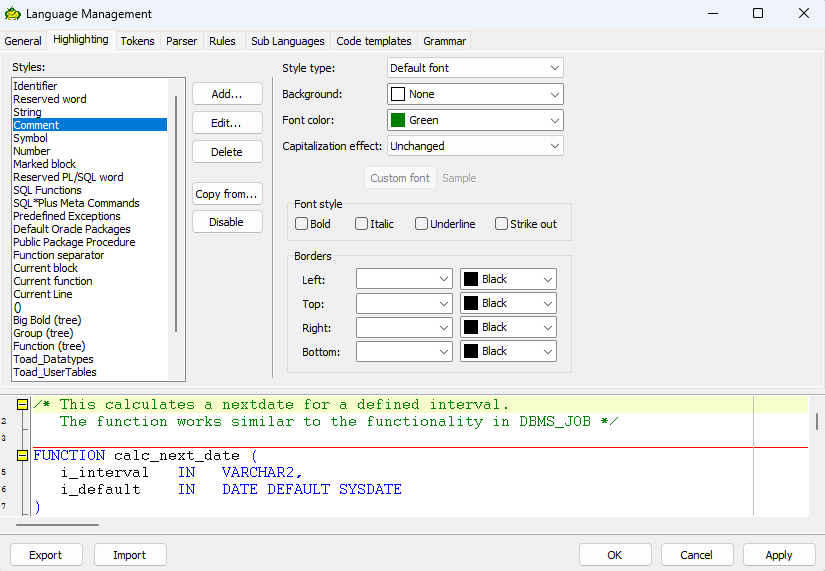Cancel the Language Management dialog

[x=697, y=555]
